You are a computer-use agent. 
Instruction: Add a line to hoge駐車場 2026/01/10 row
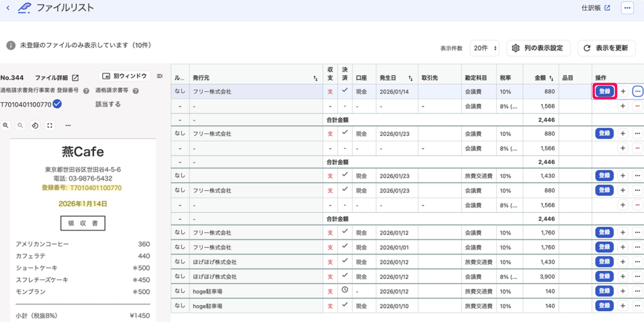[623, 306]
